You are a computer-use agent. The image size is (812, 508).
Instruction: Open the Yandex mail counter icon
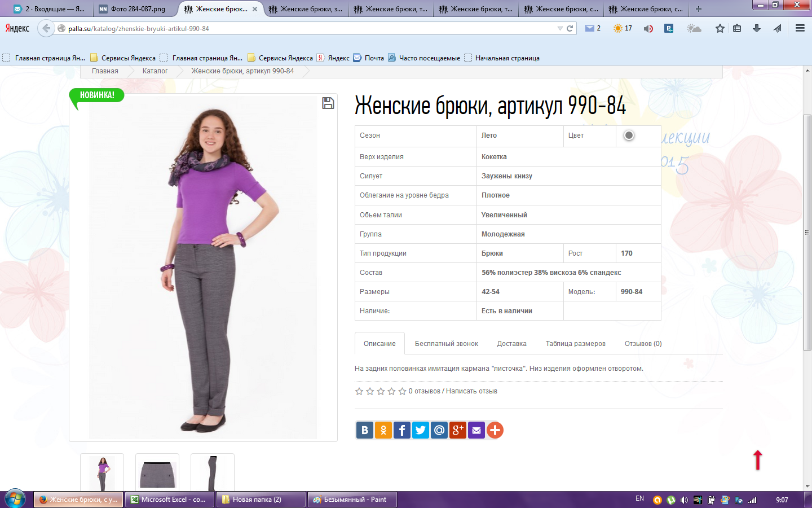593,28
